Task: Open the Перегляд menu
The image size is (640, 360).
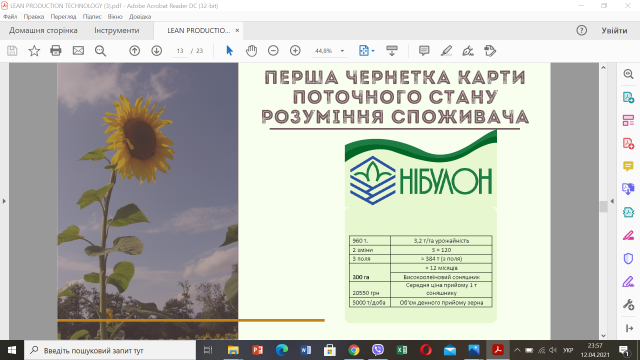Action: [63, 17]
